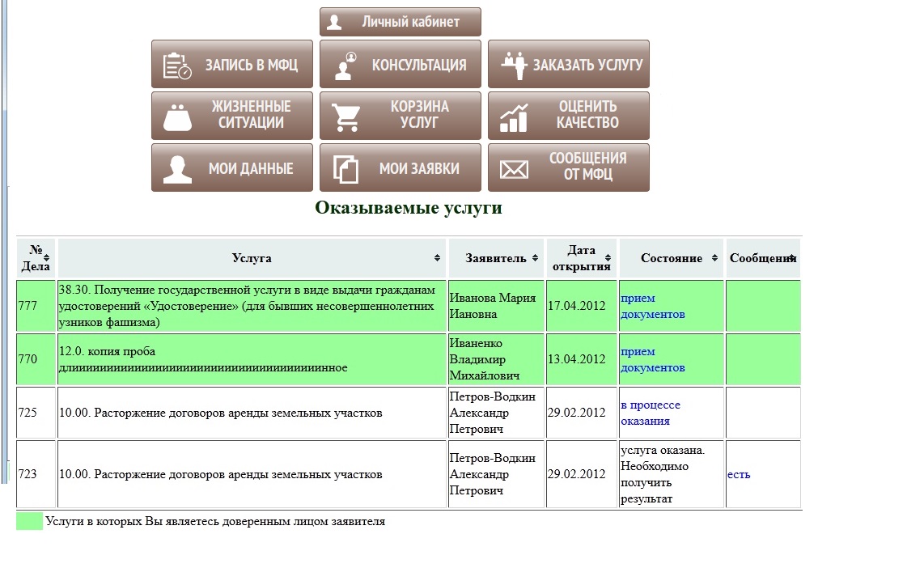This screenshot has width=924, height=585.
Task: Click the person icon on Консультация
Action: pyautogui.click(x=346, y=66)
